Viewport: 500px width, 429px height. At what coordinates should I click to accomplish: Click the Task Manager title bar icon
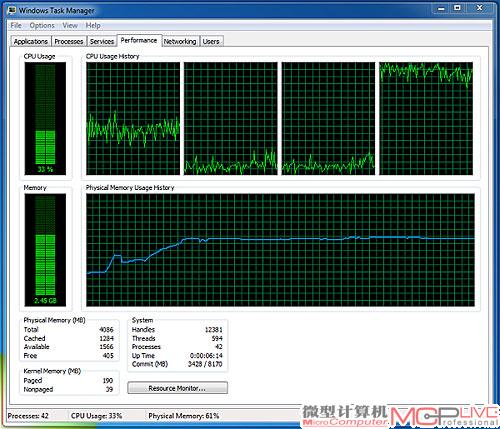click(12, 10)
